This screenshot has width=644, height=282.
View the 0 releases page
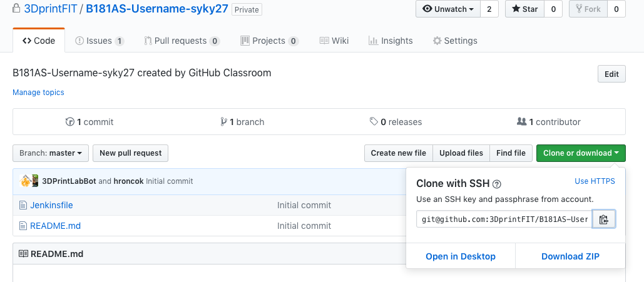[396, 122]
